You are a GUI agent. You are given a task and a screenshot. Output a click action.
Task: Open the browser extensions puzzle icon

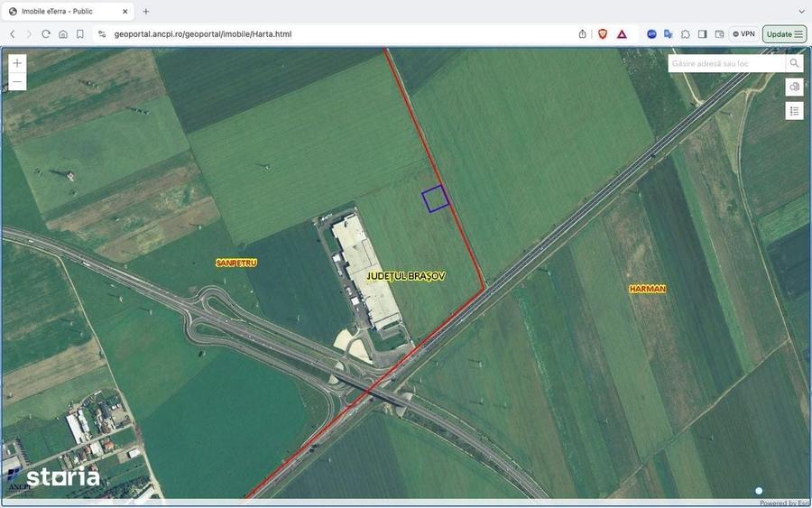click(685, 34)
